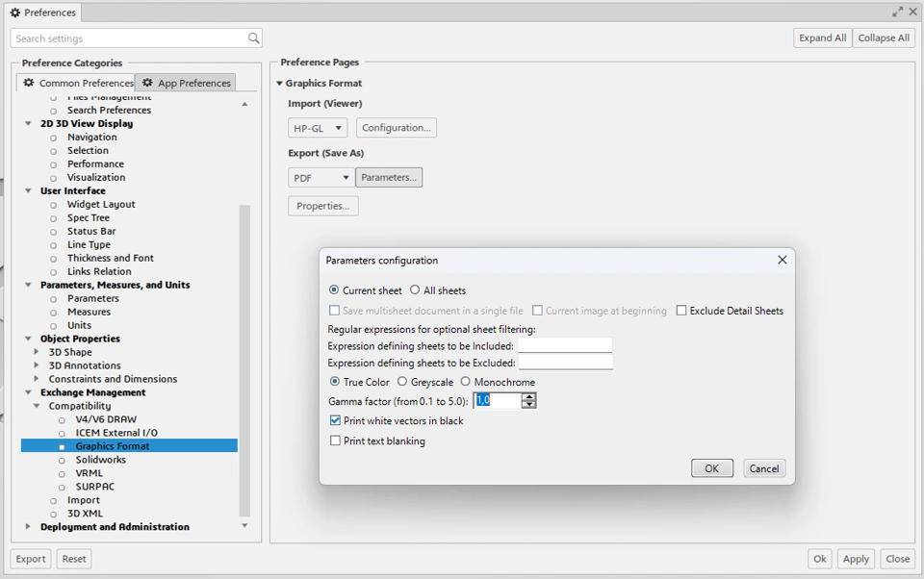924x579 pixels.
Task: Select Solidworks in the Compatibility tree
Action: tap(101, 460)
